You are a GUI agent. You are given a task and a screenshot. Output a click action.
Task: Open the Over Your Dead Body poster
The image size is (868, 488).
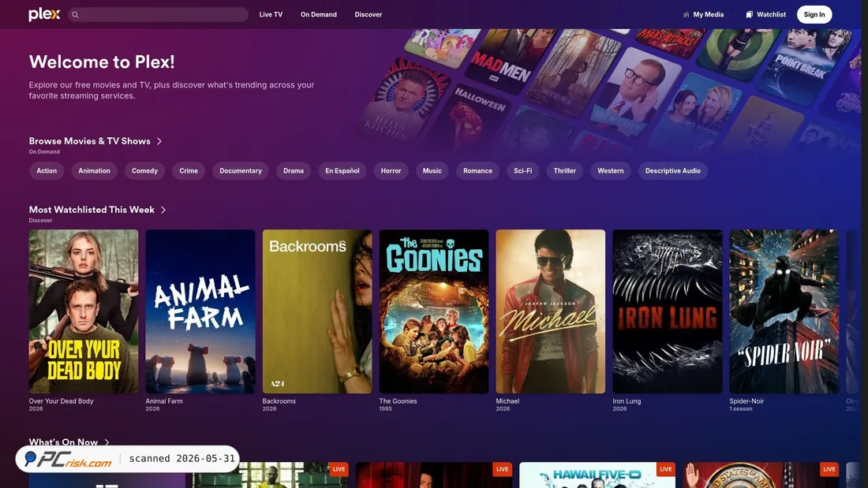tap(84, 311)
